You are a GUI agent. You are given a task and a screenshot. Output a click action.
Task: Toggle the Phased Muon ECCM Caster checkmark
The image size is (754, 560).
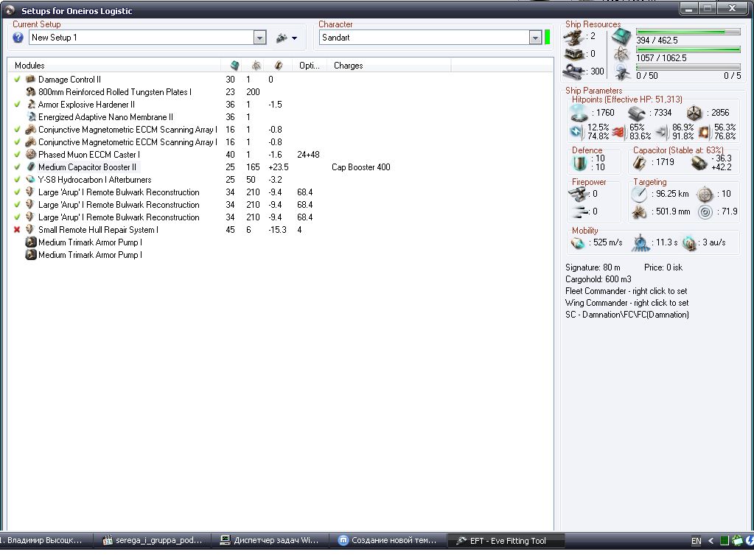(x=17, y=154)
